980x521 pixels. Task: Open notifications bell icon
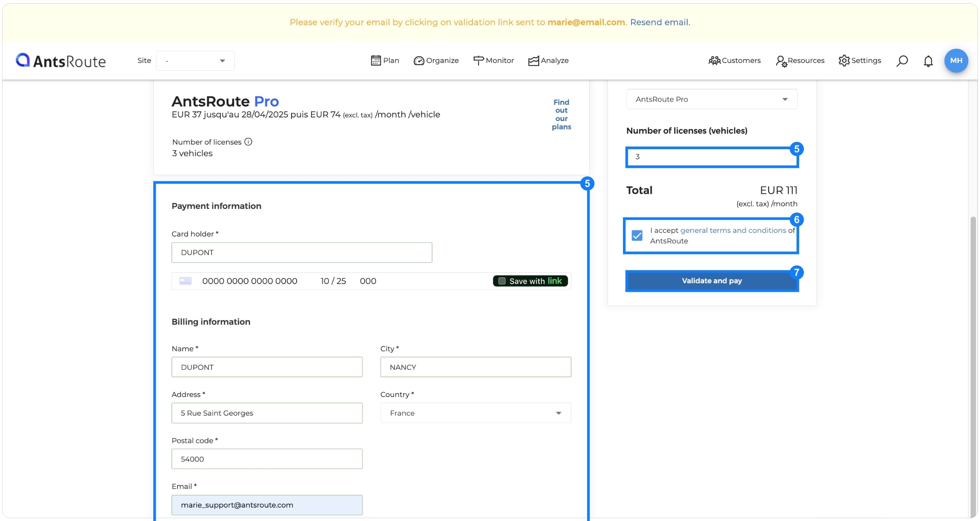pos(928,61)
